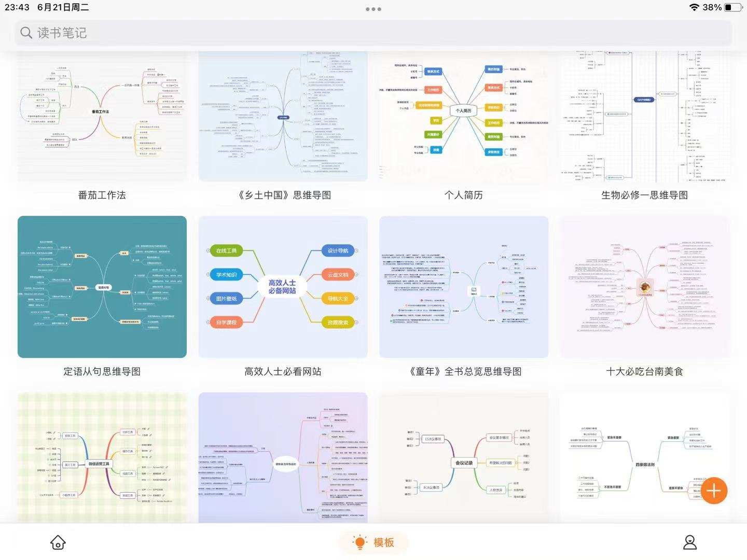Open the 乡土中国 mind map thumbnail

[283, 117]
